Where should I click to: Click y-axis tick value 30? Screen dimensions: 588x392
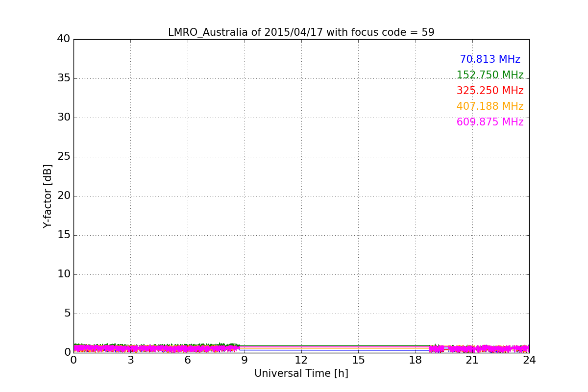pos(64,117)
